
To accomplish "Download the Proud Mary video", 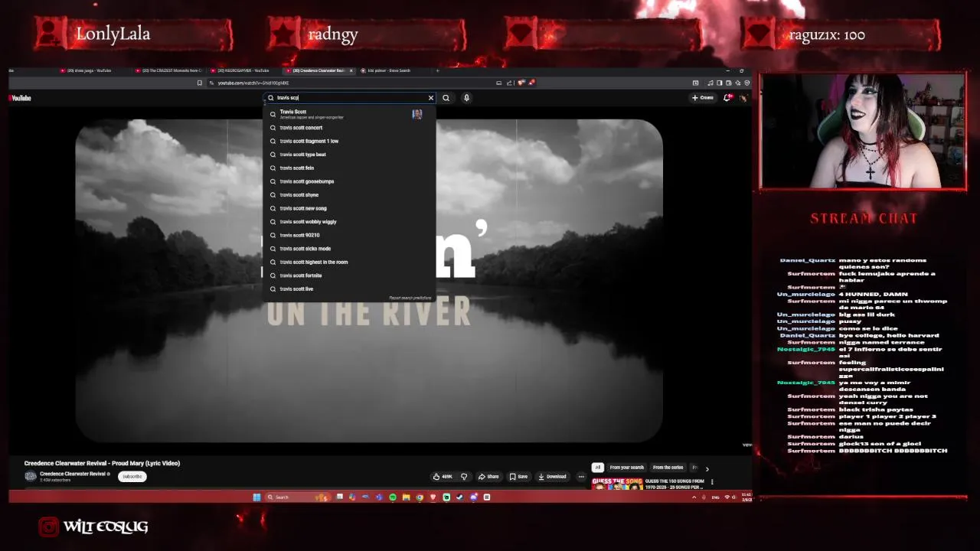I will pyautogui.click(x=552, y=477).
